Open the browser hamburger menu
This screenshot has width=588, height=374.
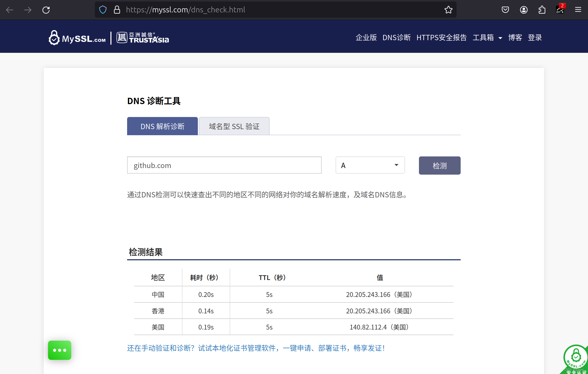[578, 10]
